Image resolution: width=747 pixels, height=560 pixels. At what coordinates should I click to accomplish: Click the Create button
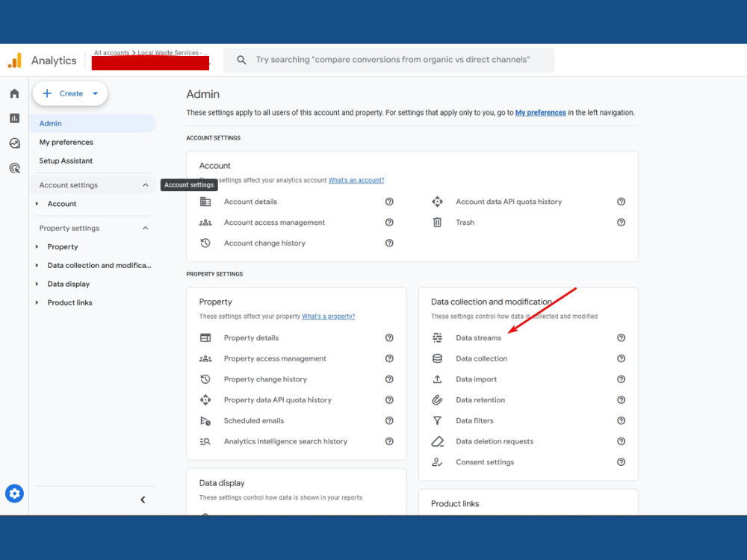[x=70, y=93]
